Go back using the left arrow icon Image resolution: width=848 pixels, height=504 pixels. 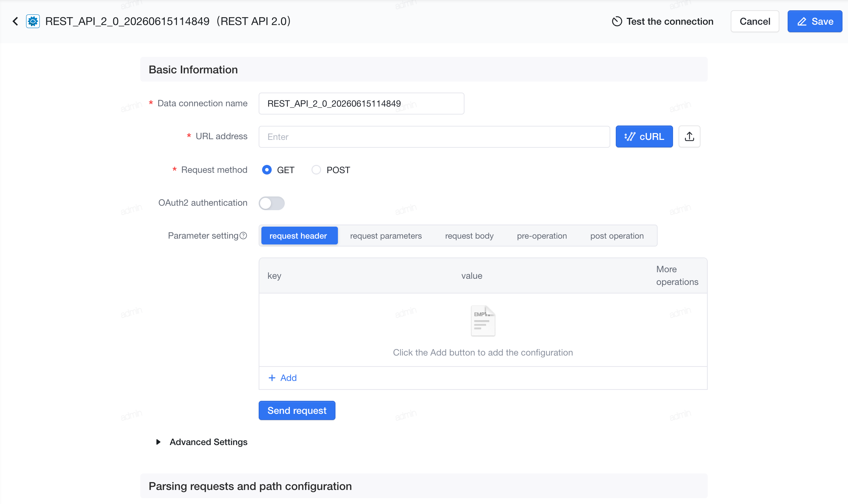pyautogui.click(x=15, y=21)
